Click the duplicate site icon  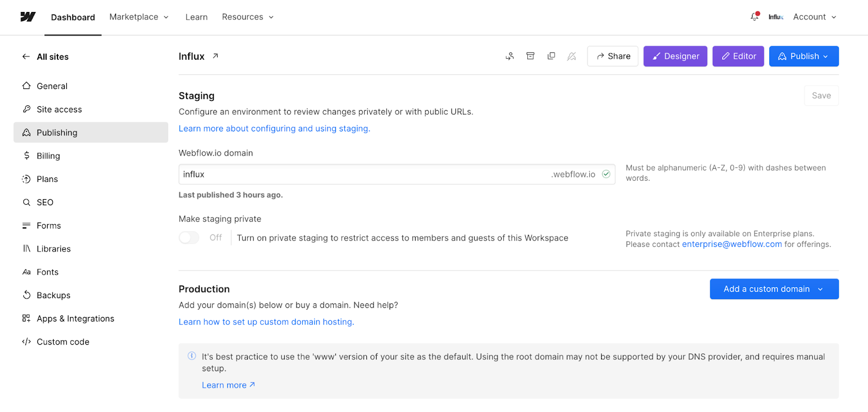pos(551,56)
